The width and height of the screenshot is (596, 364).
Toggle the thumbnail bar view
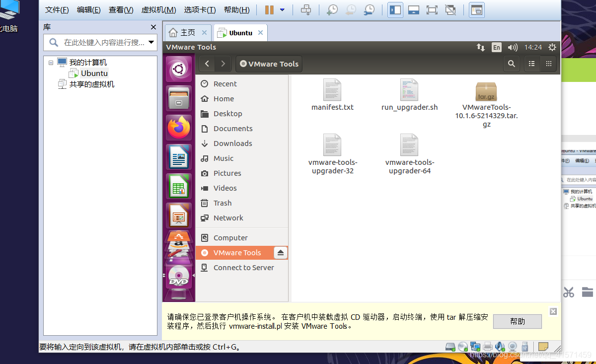[414, 10]
